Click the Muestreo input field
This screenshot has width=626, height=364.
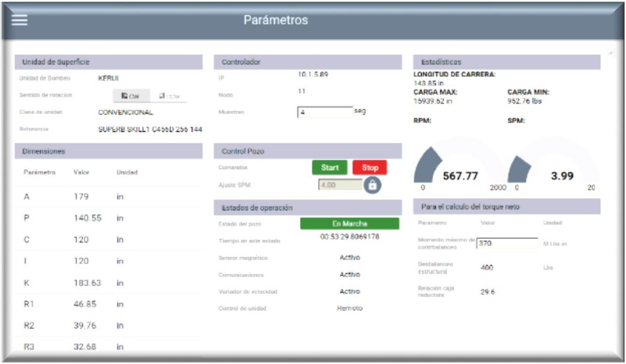(x=325, y=112)
